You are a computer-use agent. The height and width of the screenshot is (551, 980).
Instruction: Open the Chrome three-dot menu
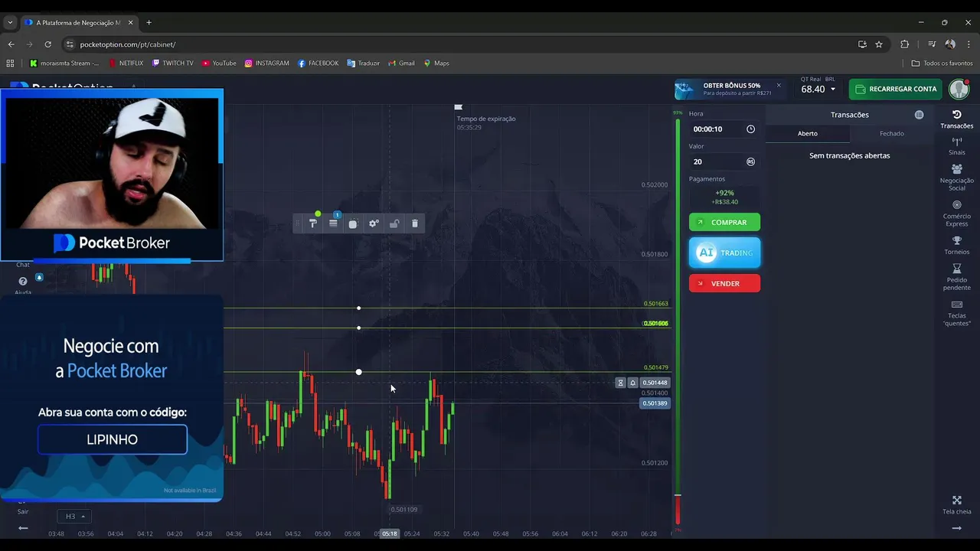(x=969, y=44)
